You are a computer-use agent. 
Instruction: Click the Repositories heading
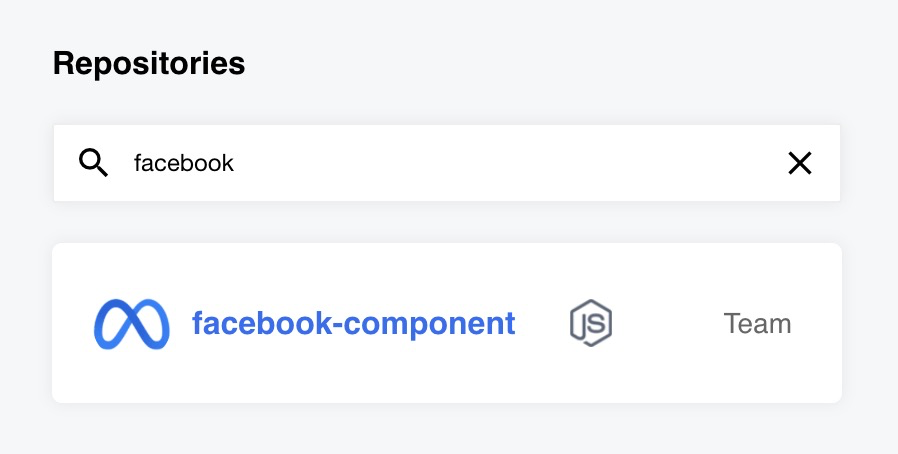tap(149, 64)
